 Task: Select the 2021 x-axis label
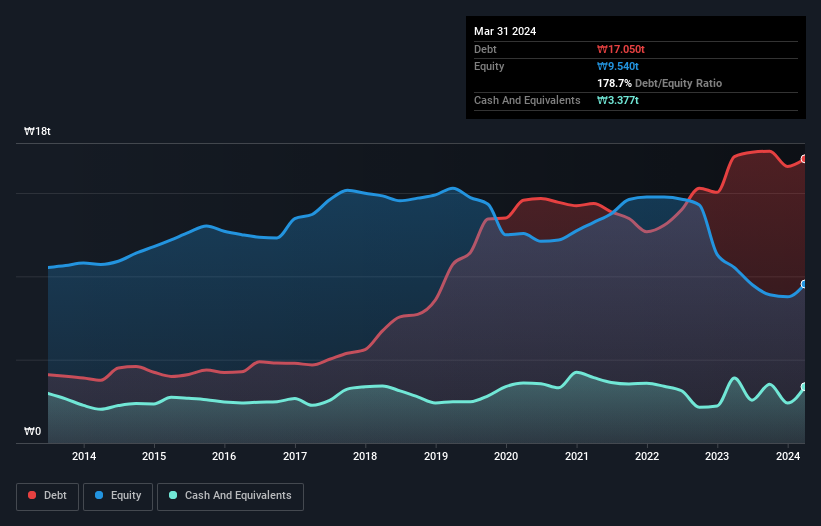[576, 456]
